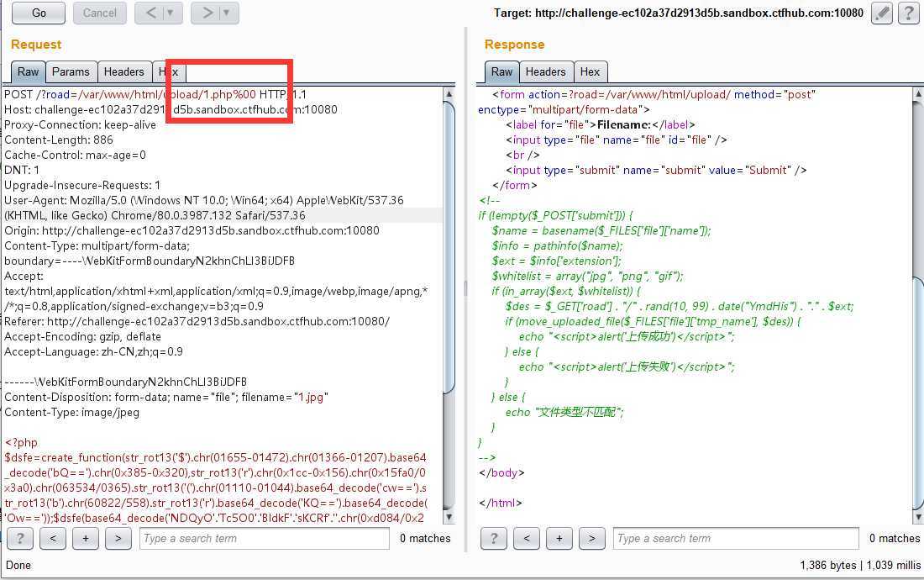Click plus options button in response search

click(x=559, y=538)
